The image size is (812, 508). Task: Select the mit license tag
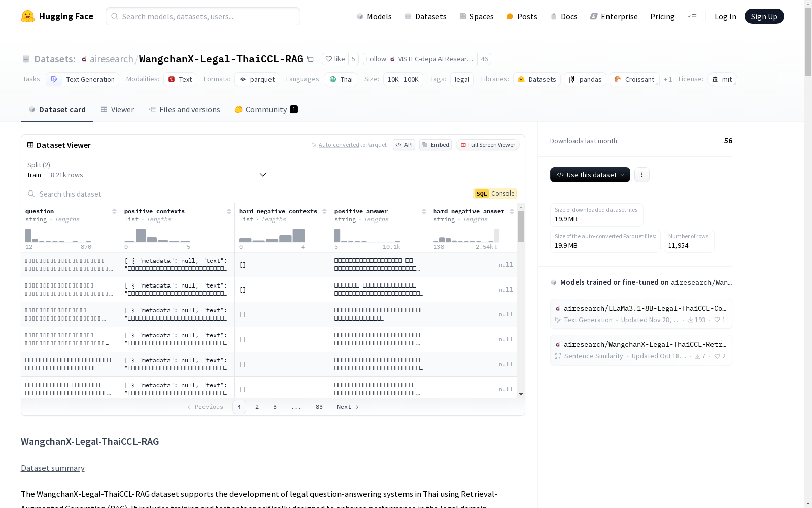(x=722, y=79)
